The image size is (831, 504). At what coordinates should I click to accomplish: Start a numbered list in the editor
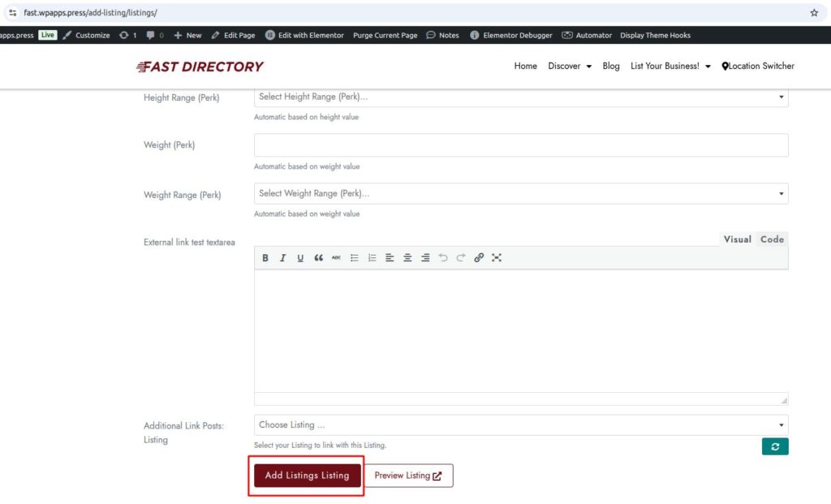(x=372, y=258)
